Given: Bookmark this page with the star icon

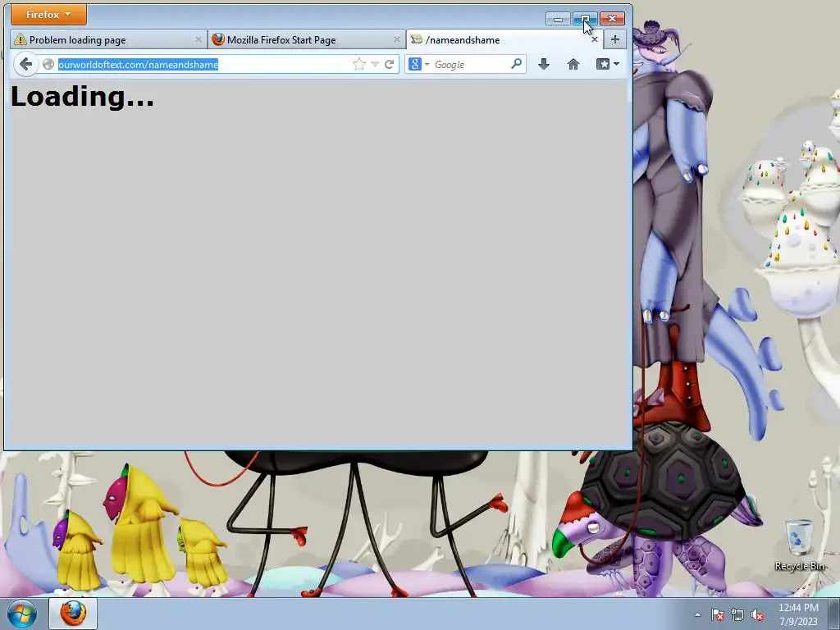Looking at the screenshot, I should point(359,64).
